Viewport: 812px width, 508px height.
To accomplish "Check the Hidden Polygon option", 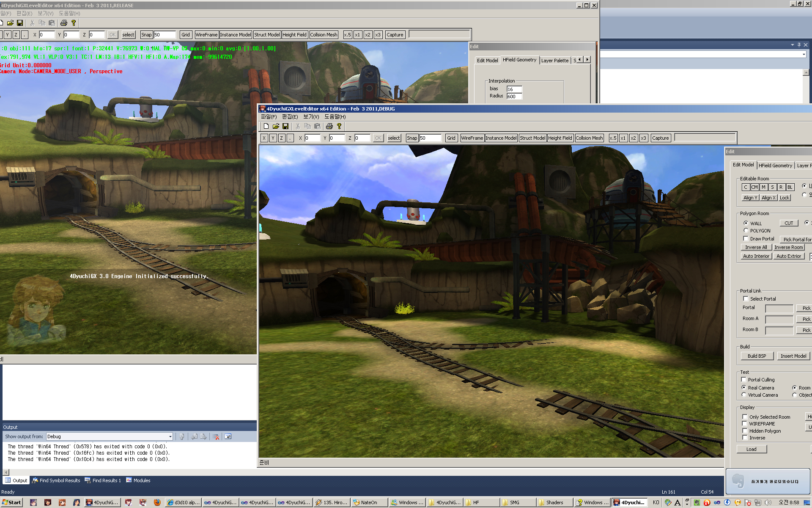I will click(745, 431).
